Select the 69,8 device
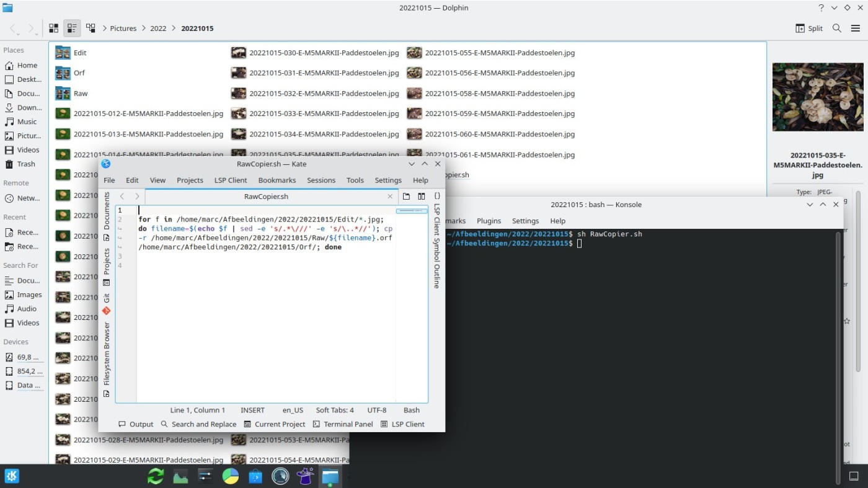Image resolution: width=868 pixels, height=488 pixels. tap(23, 357)
